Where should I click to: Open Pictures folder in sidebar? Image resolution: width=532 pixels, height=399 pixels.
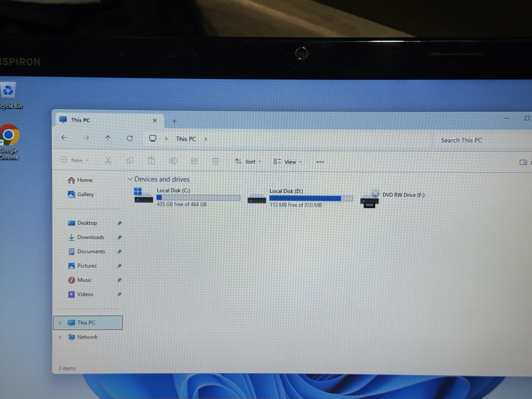pyautogui.click(x=82, y=266)
